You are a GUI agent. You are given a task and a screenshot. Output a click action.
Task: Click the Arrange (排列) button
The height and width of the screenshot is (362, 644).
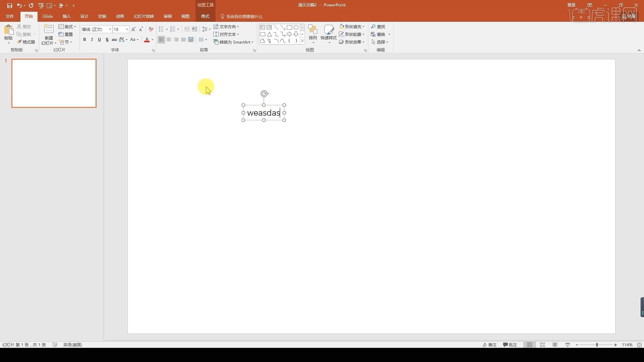click(313, 34)
